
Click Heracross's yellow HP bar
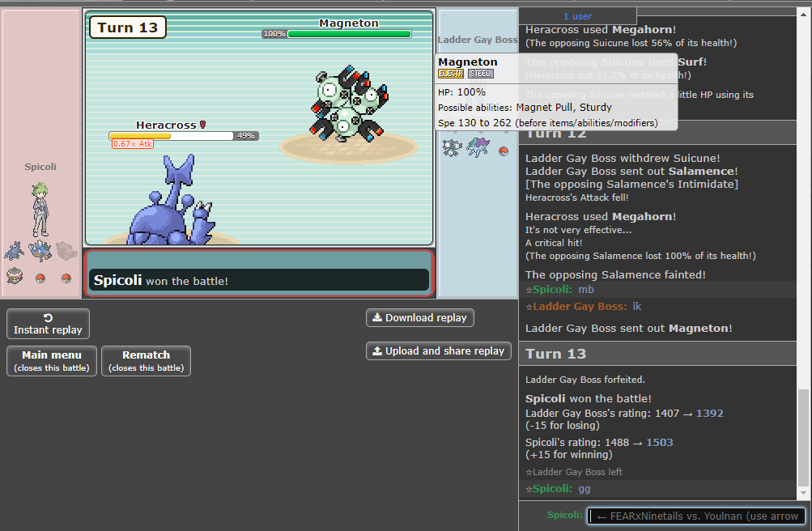coord(171,136)
